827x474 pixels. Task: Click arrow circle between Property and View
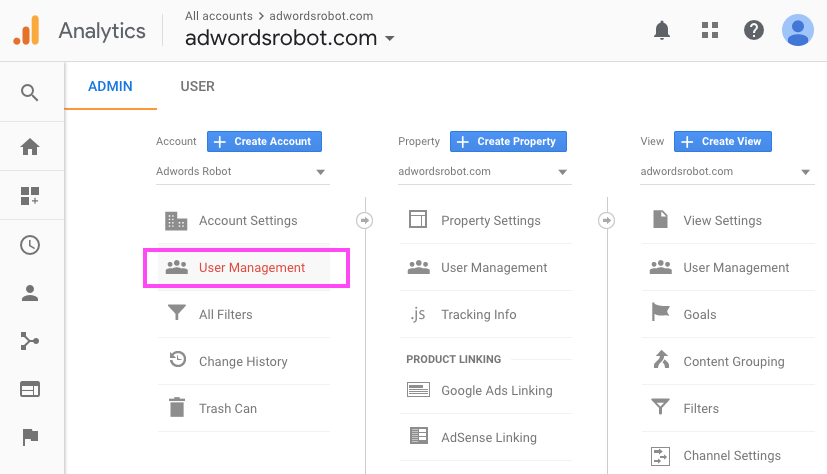607,220
